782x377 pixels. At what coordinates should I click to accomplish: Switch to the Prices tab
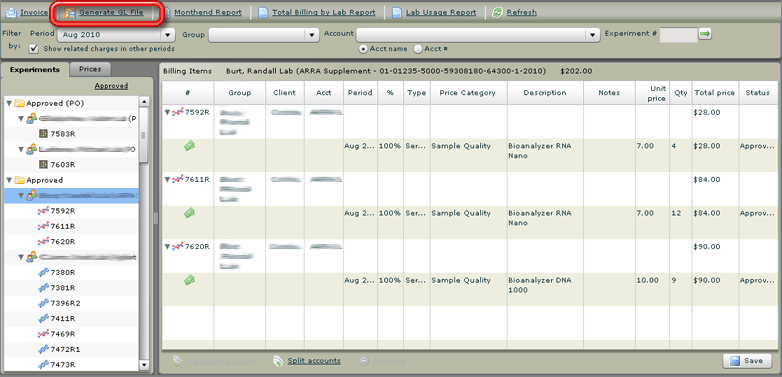click(x=90, y=69)
